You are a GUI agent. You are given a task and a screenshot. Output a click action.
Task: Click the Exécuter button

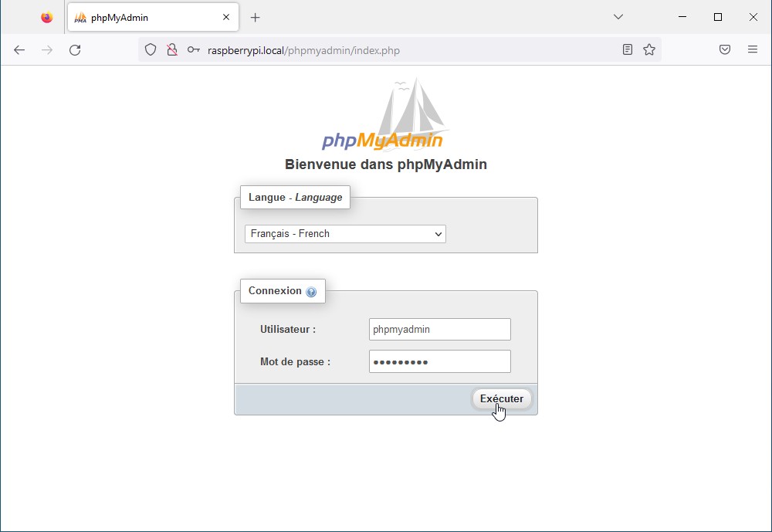click(502, 398)
